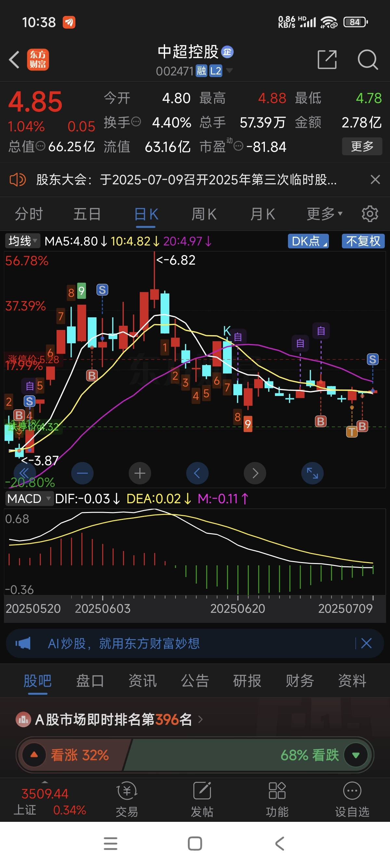Tap 设自选 to add to watchlist
Viewport: 390px width, 868px height.
(352, 799)
